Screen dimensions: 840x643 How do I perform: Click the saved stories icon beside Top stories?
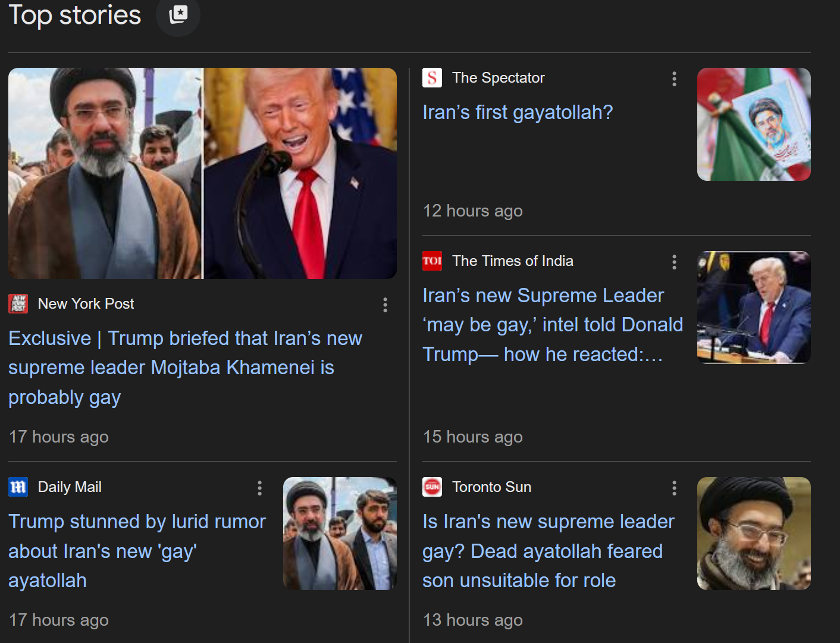pyautogui.click(x=178, y=15)
